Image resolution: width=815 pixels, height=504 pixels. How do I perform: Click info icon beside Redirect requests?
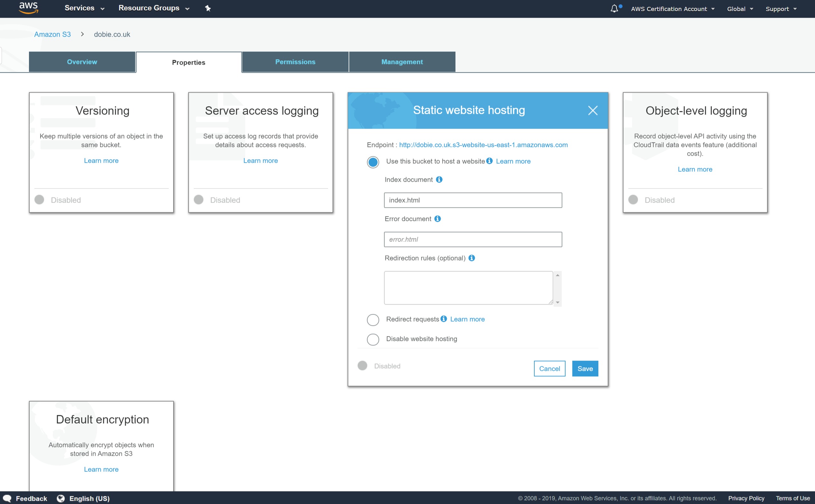click(443, 319)
